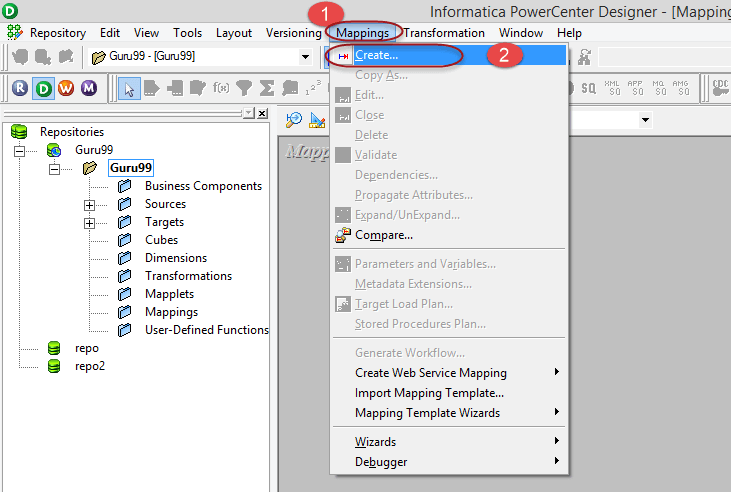Choose Compare... from Mappings menu
This screenshot has width=731, height=492.
click(x=449, y=235)
